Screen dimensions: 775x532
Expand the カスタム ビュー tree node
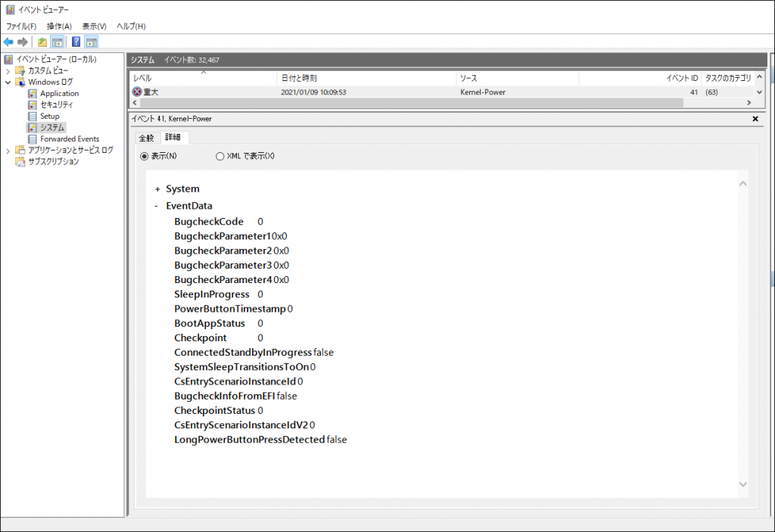pos(8,71)
